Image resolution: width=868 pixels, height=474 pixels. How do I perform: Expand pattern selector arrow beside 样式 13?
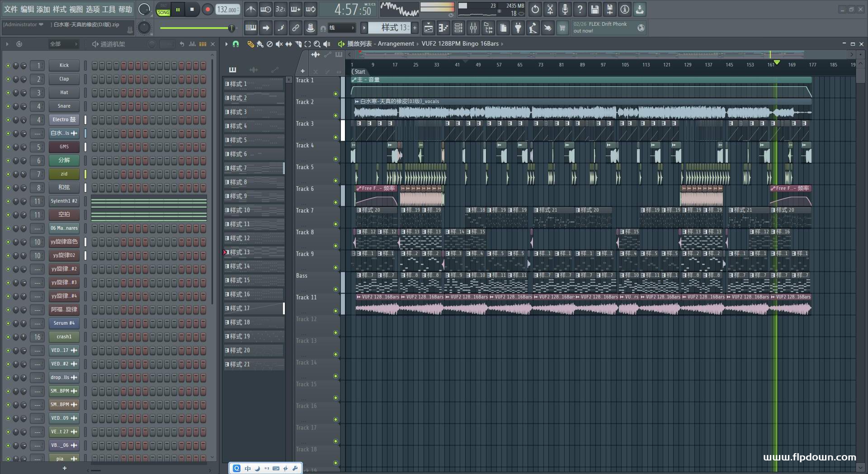(364, 28)
